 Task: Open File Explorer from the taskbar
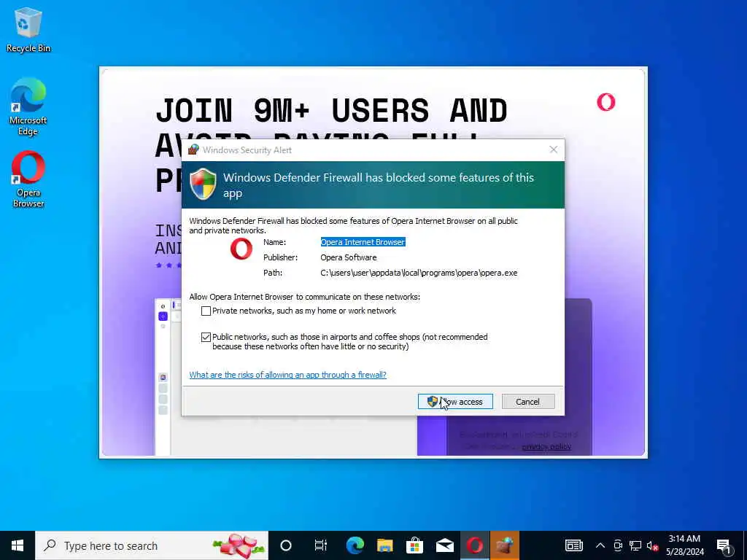pyautogui.click(x=385, y=545)
